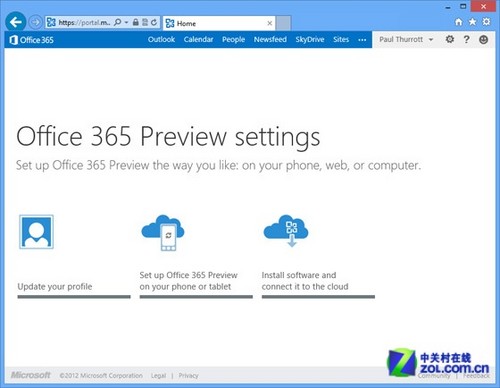Click the browser Home icon
Image resolution: width=500 pixels, height=388 pixels.
click(x=459, y=22)
